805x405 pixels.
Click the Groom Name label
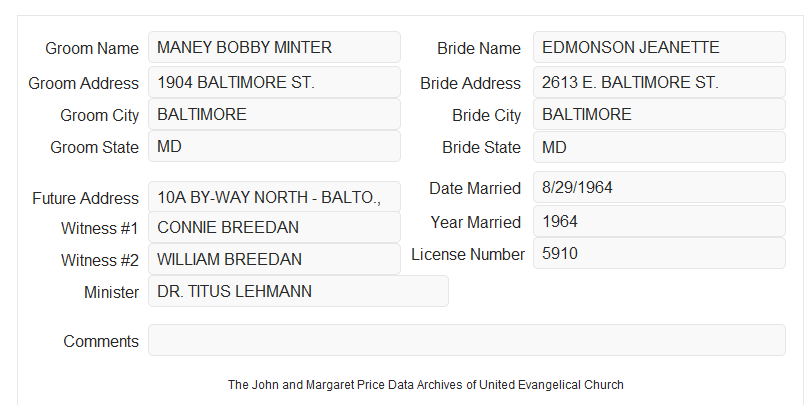click(x=92, y=48)
